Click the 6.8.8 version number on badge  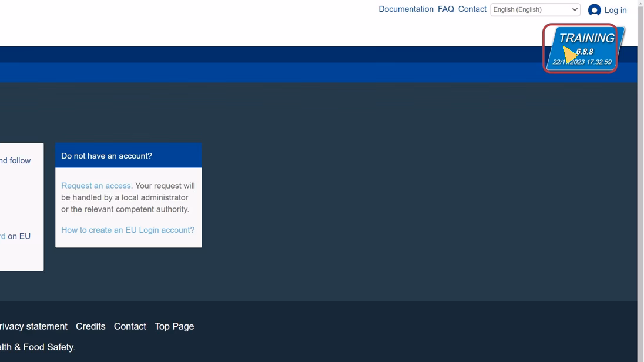[x=585, y=52]
